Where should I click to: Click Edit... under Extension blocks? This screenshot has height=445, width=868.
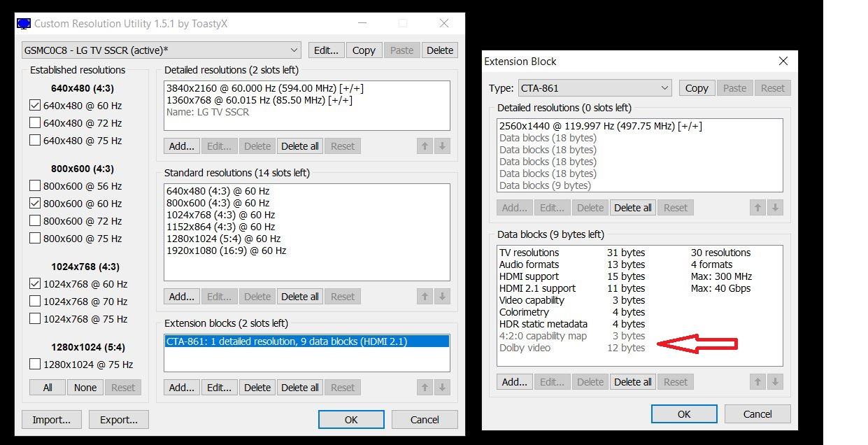coord(219,388)
